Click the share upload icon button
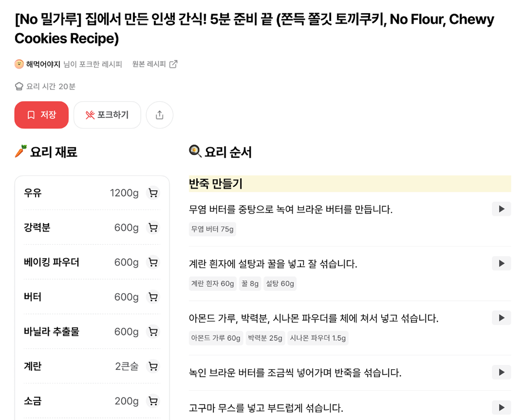 pos(160,115)
